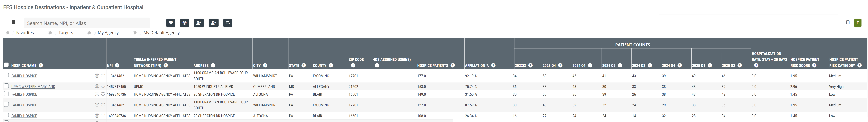This screenshot has width=868, height=122.
Task: Click the heart favorites toolbar button
Action: (170, 23)
